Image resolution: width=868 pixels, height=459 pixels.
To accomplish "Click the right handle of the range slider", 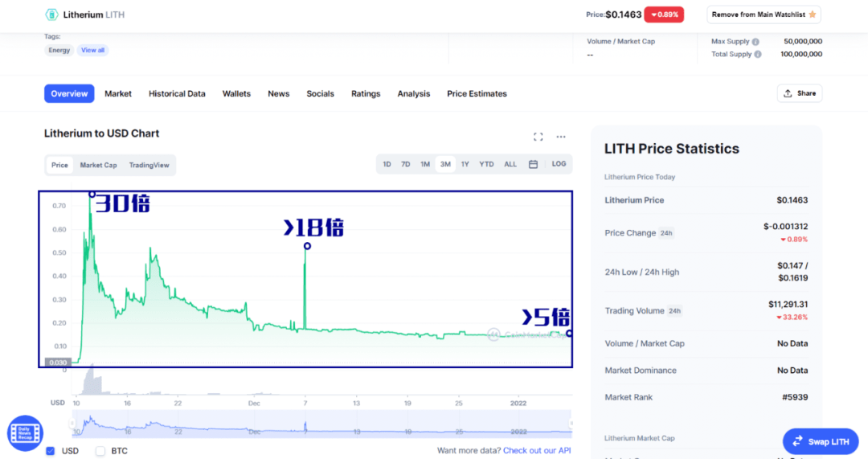I will (571, 424).
